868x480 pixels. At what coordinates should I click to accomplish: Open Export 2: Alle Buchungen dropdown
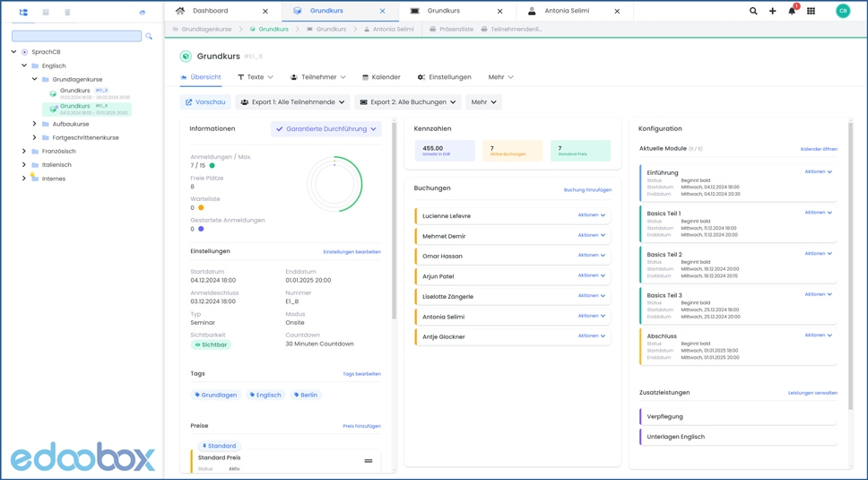click(x=408, y=102)
